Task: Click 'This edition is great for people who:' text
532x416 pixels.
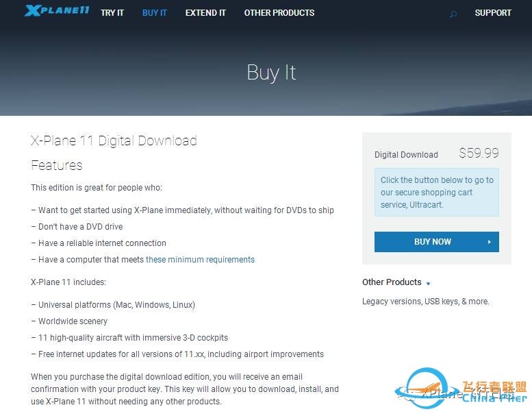Action: (97, 188)
